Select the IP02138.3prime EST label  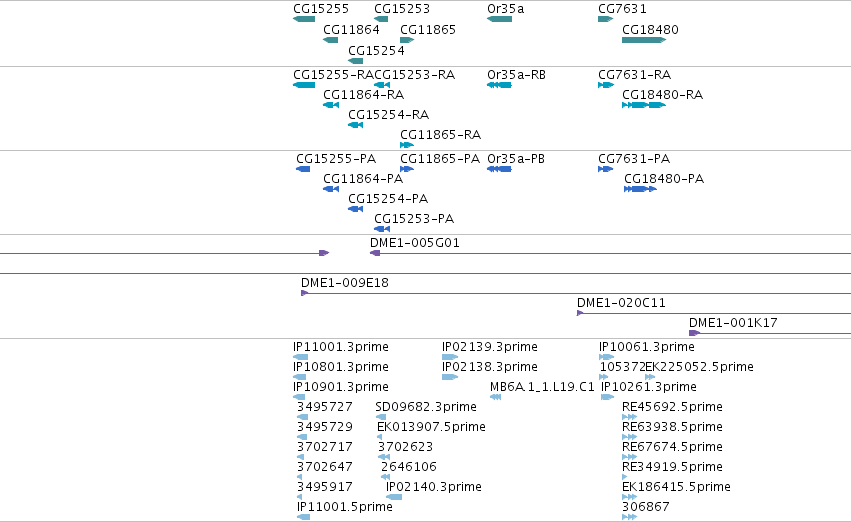pyautogui.click(x=490, y=367)
